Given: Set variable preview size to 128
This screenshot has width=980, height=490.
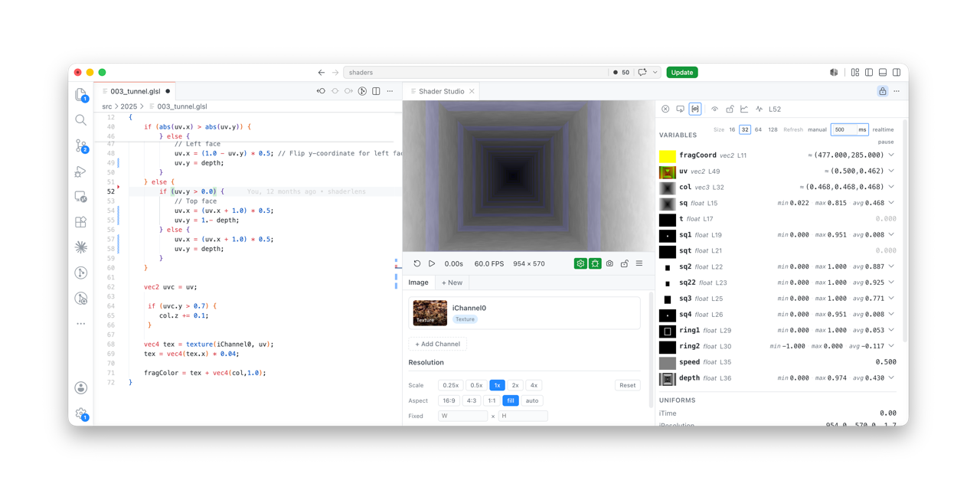Looking at the screenshot, I should 773,130.
